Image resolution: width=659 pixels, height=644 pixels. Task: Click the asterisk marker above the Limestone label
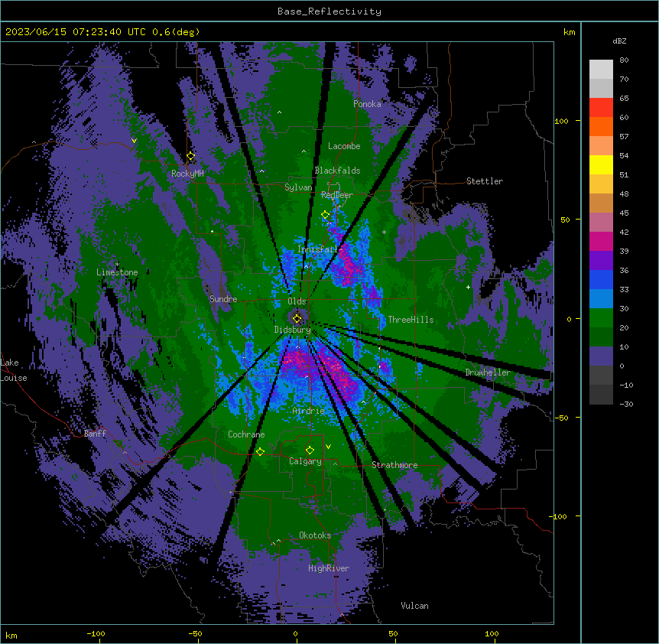[117, 265]
